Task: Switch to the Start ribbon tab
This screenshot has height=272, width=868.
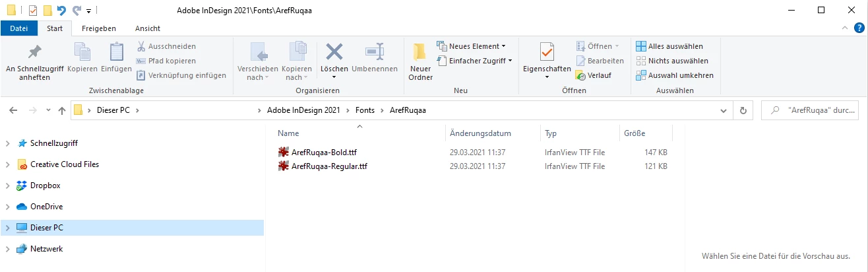Action: pos(55,28)
